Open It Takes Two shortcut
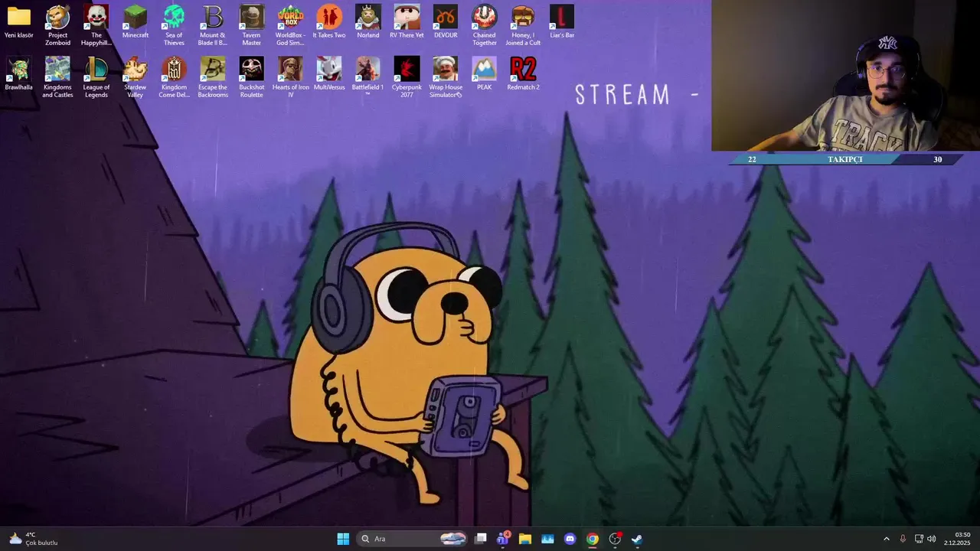980x551 pixels. click(329, 22)
